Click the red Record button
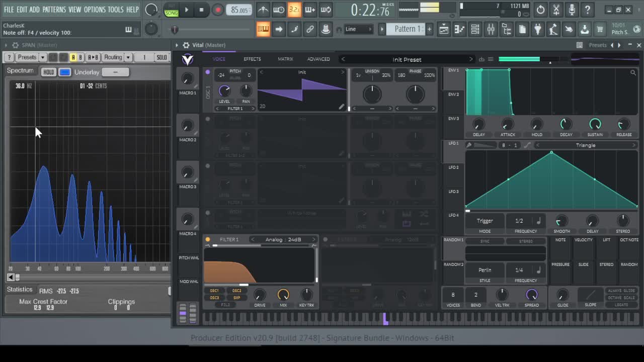Viewport: 644px width, 362px height. (218, 10)
